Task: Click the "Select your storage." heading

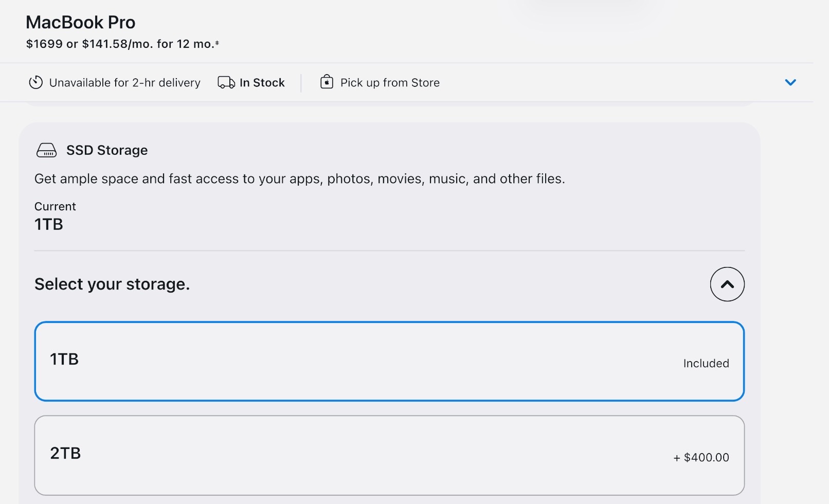Action: click(112, 284)
